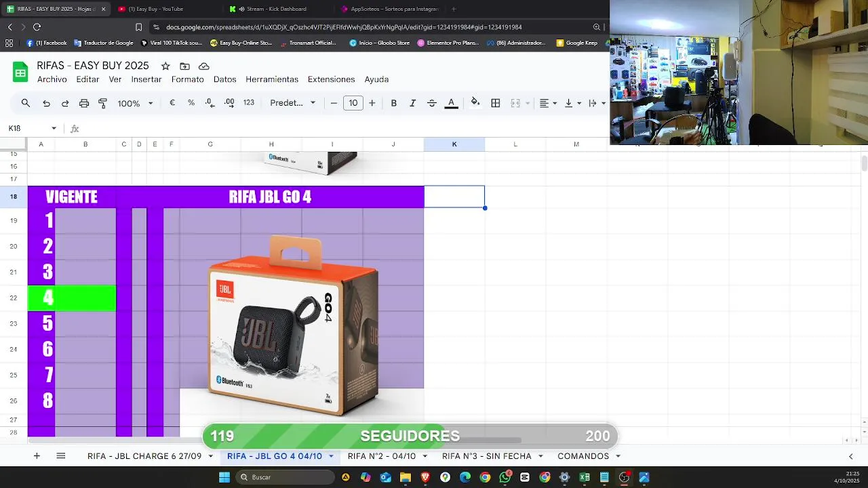Switch to RIFA N°3 - SIN FECHA sheet
868x488 pixels.
(x=487, y=456)
